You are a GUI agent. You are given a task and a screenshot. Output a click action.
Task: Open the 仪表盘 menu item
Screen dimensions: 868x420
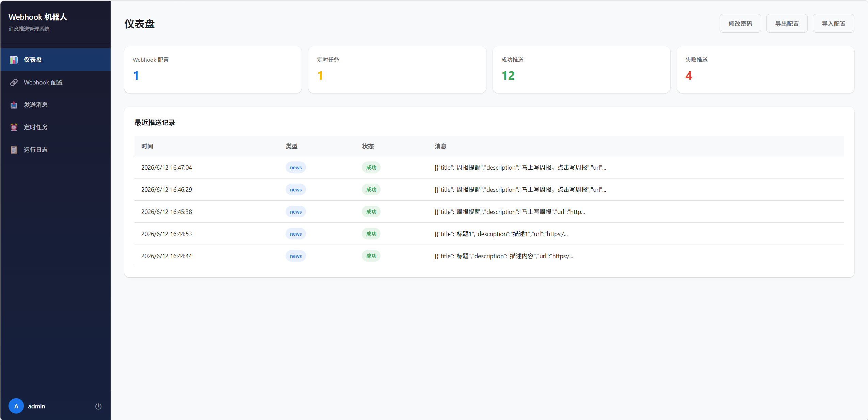point(55,60)
